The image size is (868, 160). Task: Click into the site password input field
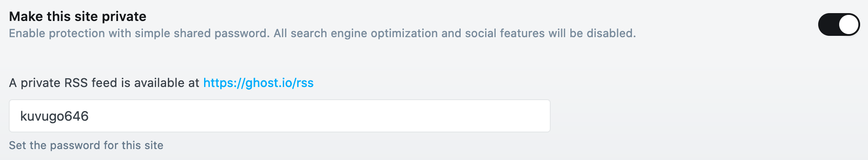(x=280, y=116)
